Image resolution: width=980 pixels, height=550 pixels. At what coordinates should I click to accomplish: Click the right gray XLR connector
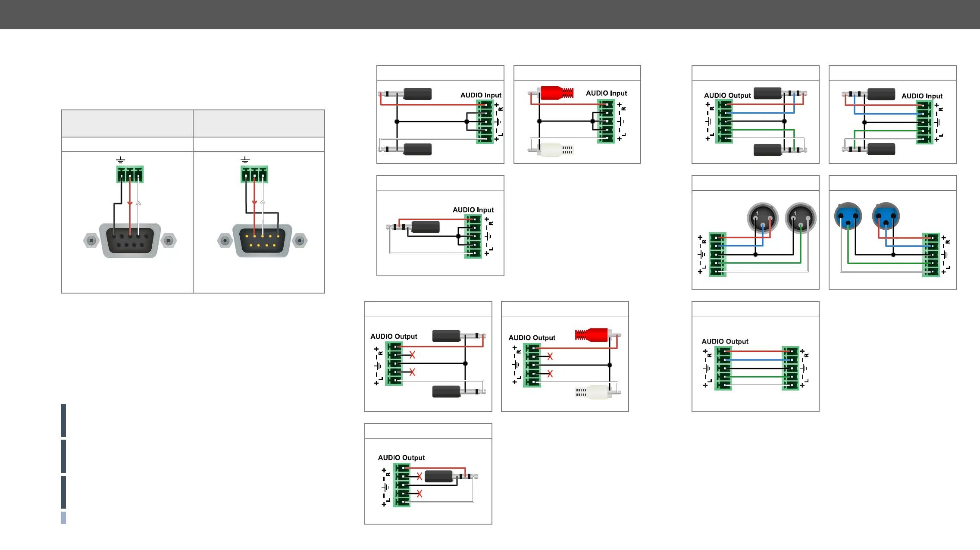click(801, 218)
